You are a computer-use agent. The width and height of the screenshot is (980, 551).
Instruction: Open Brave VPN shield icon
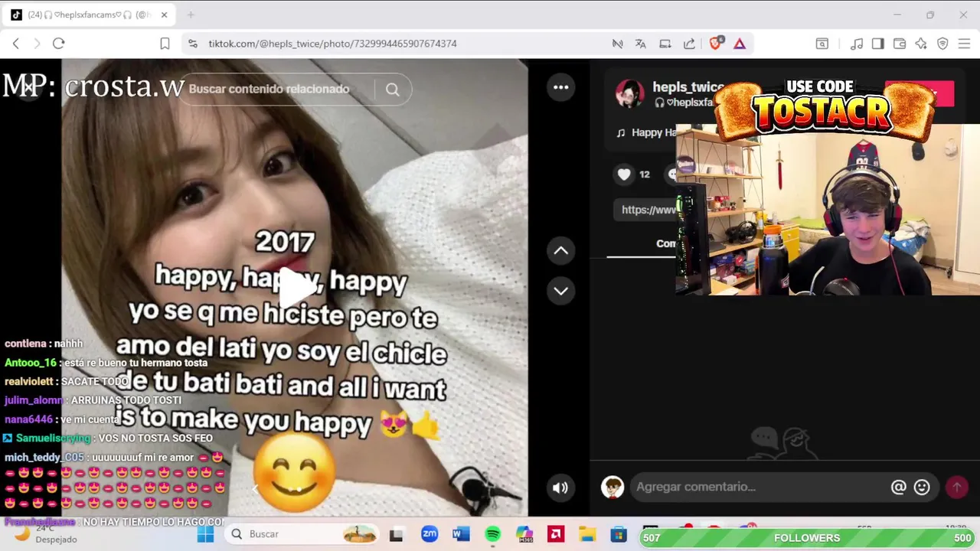(942, 44)
